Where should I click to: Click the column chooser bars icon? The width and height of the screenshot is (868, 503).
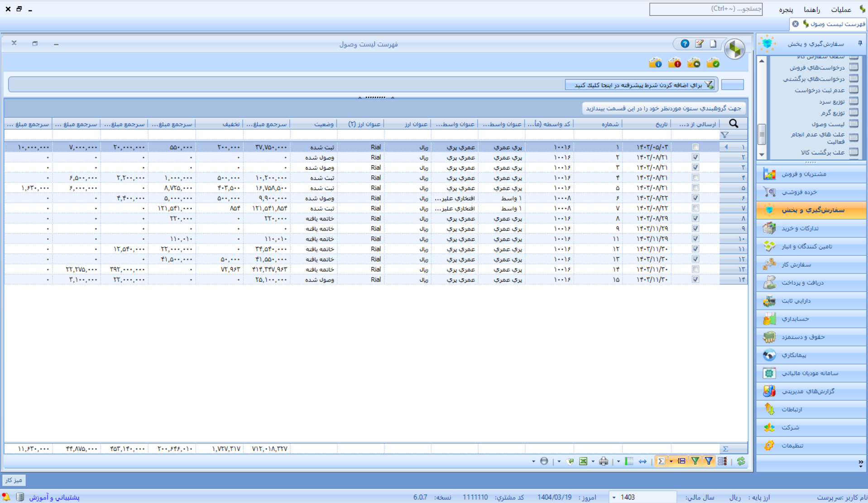629,461
